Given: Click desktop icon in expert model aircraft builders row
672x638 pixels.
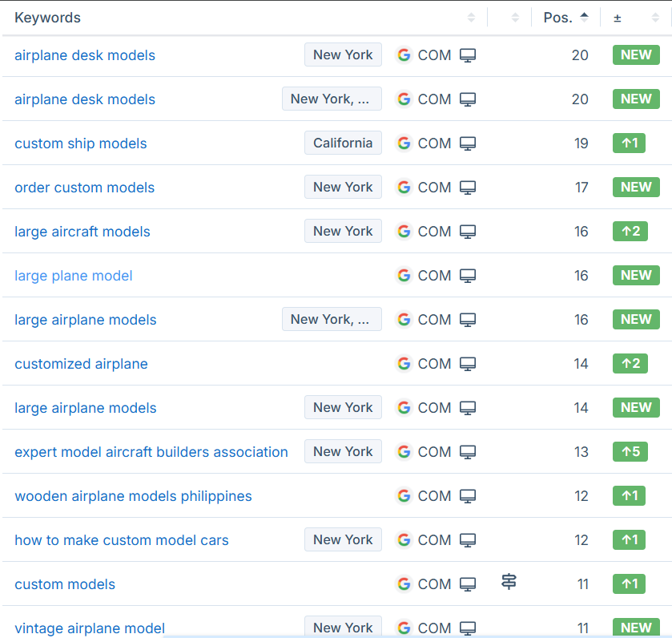Looking at the screenshot, I should coord(468,452).
